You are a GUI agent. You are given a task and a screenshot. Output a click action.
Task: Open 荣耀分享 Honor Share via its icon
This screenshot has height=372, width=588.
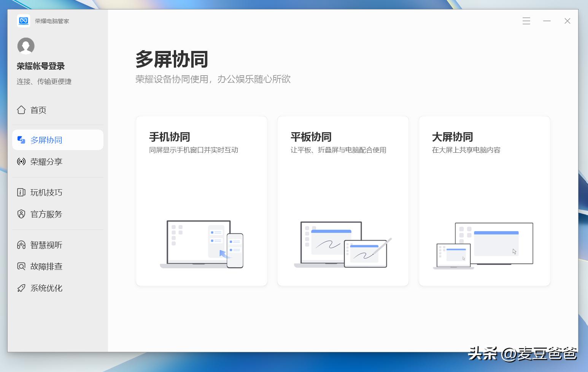tap(21, 161)
